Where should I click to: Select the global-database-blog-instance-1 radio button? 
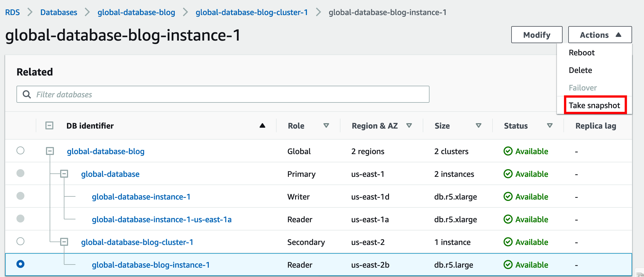[20, 264]
